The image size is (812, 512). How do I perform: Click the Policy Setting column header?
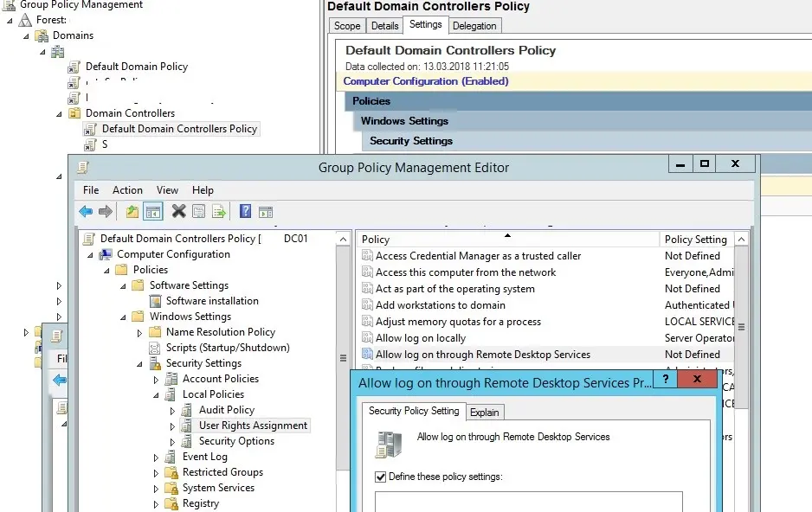pos(697,240)
